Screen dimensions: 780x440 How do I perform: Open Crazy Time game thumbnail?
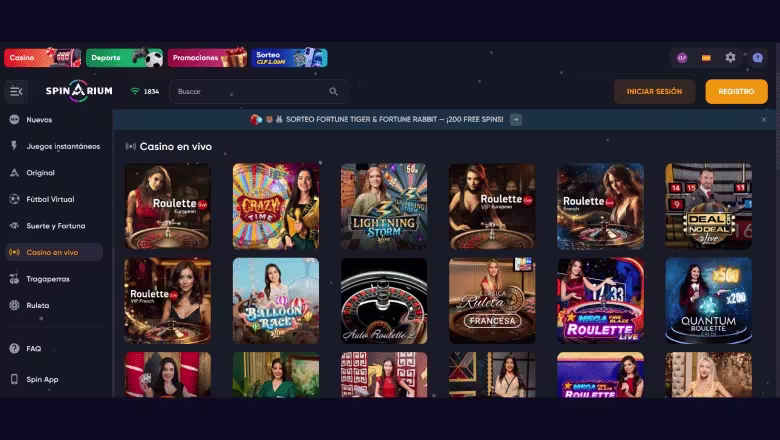click(276, 206)
